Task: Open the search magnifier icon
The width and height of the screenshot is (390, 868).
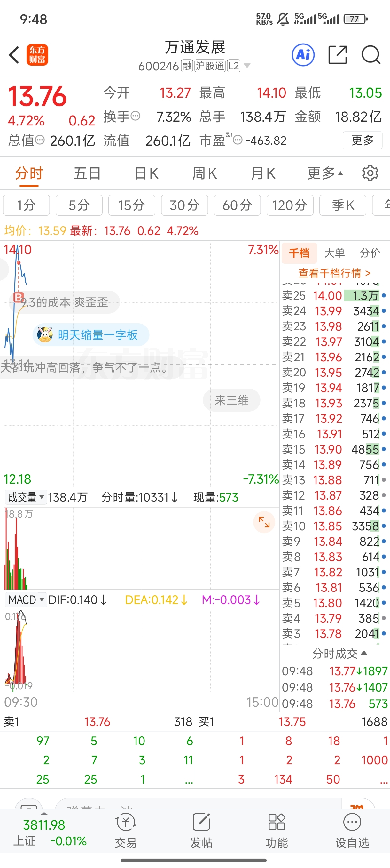Action: tap(371, 55)
